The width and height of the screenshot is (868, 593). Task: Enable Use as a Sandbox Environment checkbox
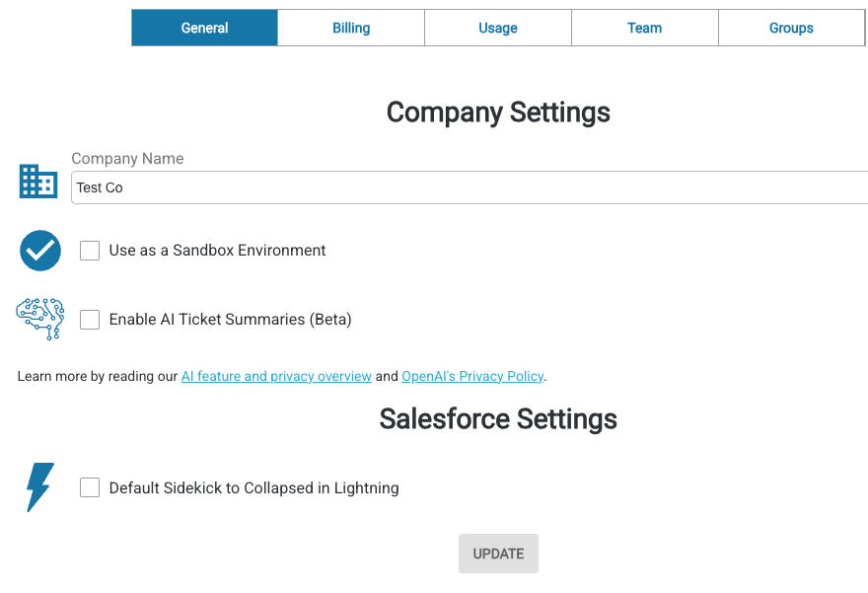coord(90,251)
